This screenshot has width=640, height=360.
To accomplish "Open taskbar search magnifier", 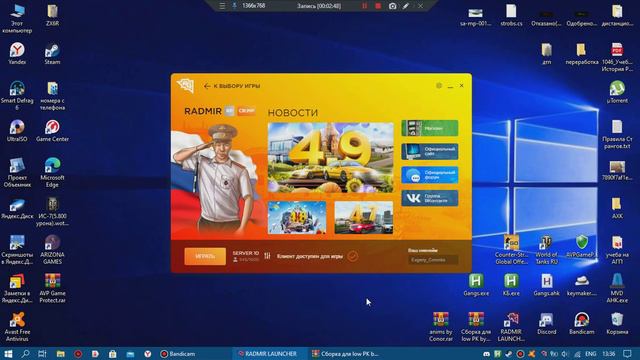I will pyautogui.click(x=25, y=353).
